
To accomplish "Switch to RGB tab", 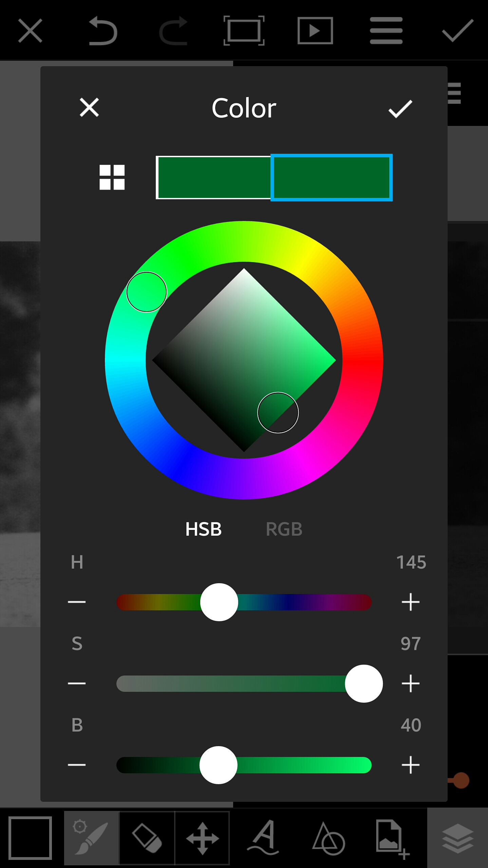I will (284, 529).
